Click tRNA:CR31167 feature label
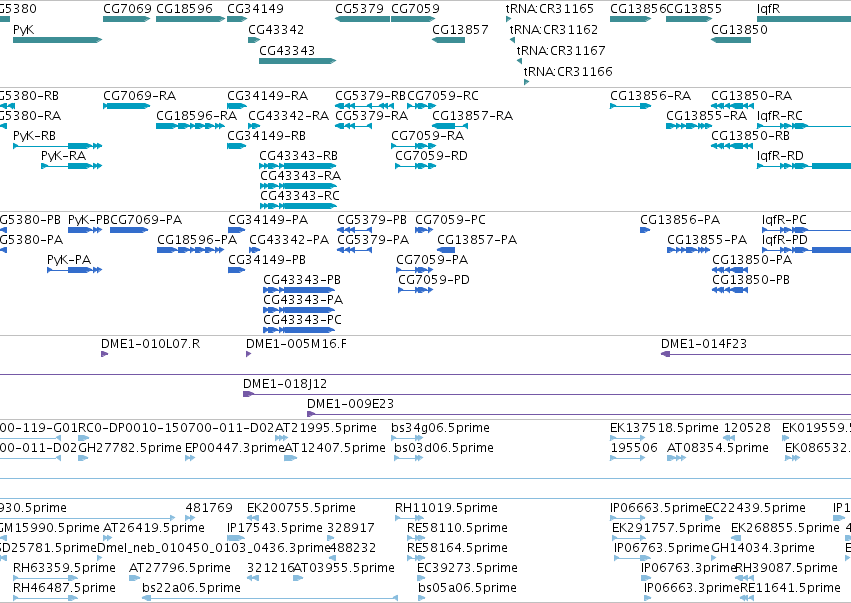 tap(561, 50)
